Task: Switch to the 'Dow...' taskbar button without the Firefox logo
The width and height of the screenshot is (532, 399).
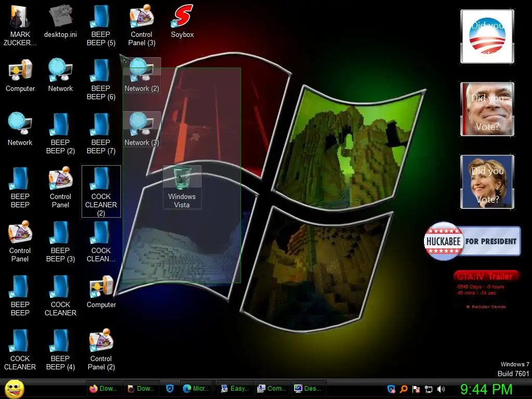Action: click(x=141, y=389)
